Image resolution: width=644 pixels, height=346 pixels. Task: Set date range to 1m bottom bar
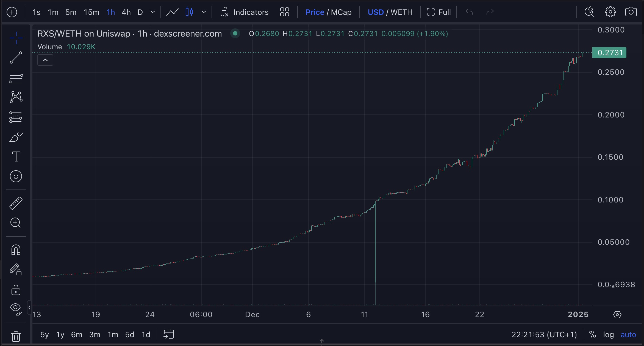[113, 334]
